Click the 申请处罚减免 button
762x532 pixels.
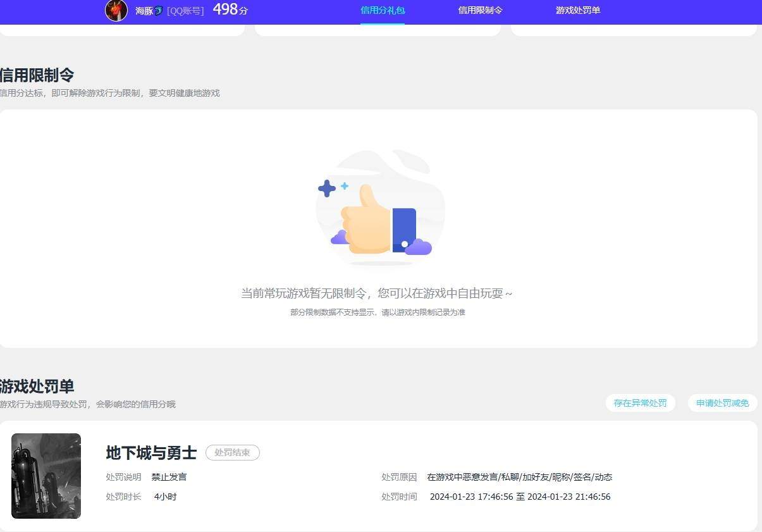point(722,403)
